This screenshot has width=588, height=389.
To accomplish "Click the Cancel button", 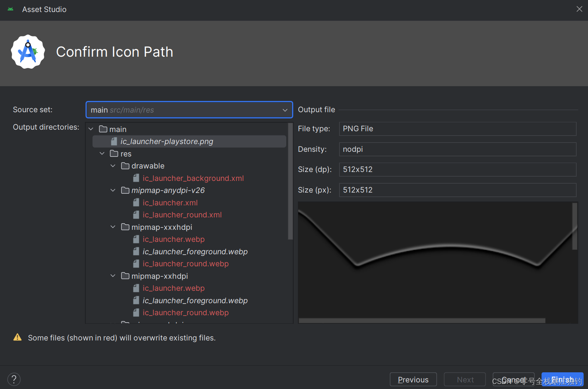I will (514, 379).
